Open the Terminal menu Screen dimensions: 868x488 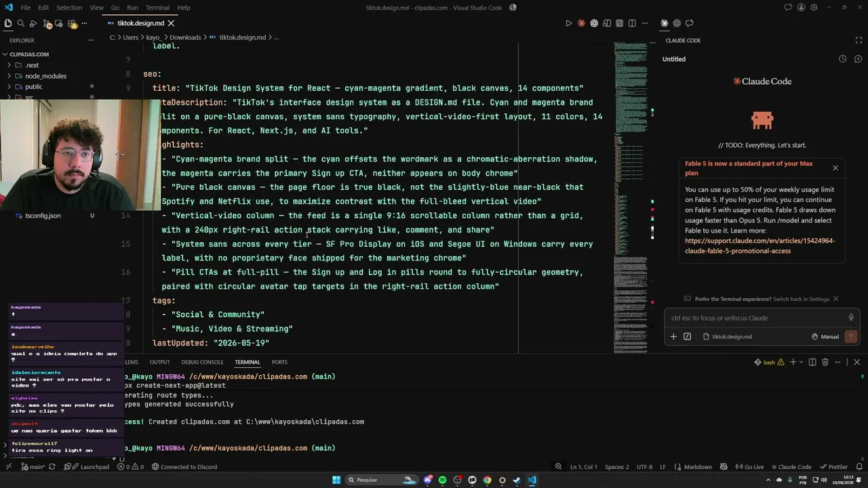click(x=157, y=7)
